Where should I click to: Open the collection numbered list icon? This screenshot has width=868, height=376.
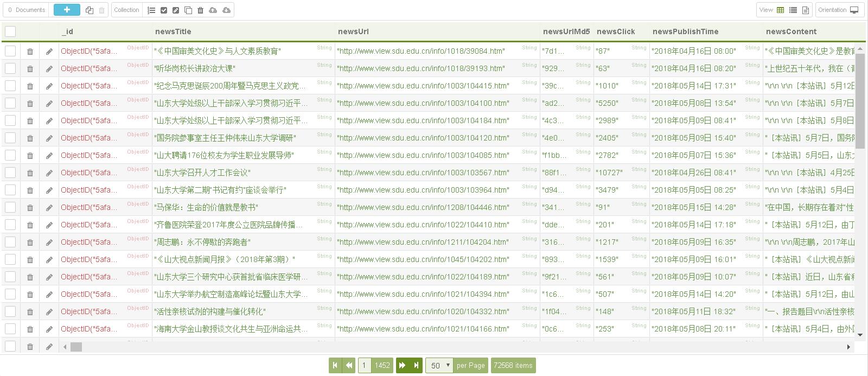click(151, 10)
